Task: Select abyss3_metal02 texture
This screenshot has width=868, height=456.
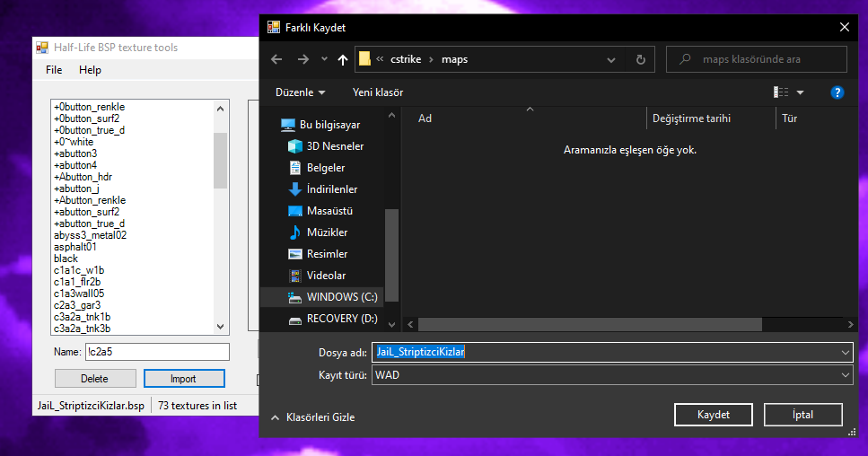Action: (x=91, y=235)
